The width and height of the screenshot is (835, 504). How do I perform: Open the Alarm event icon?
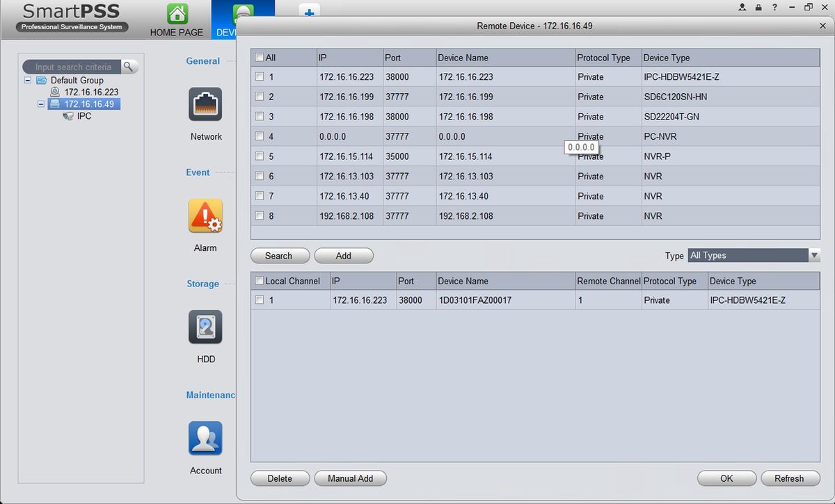[x=205, y=216]
